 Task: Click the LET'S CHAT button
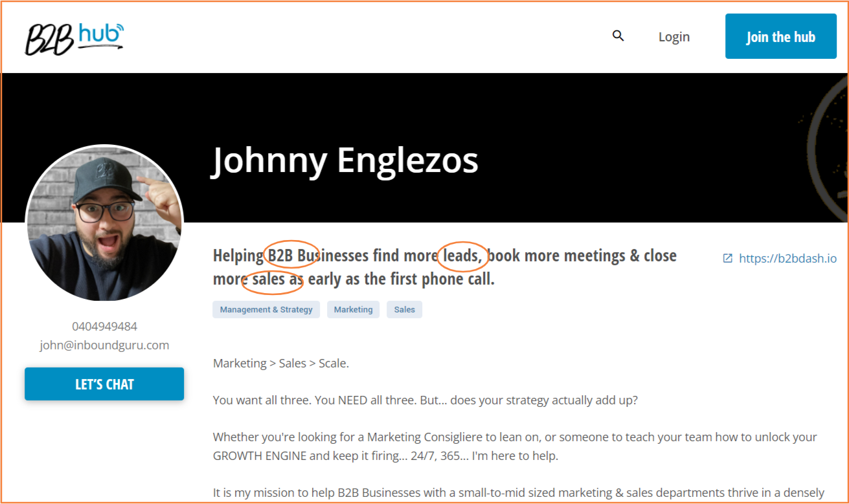[104, 384]
